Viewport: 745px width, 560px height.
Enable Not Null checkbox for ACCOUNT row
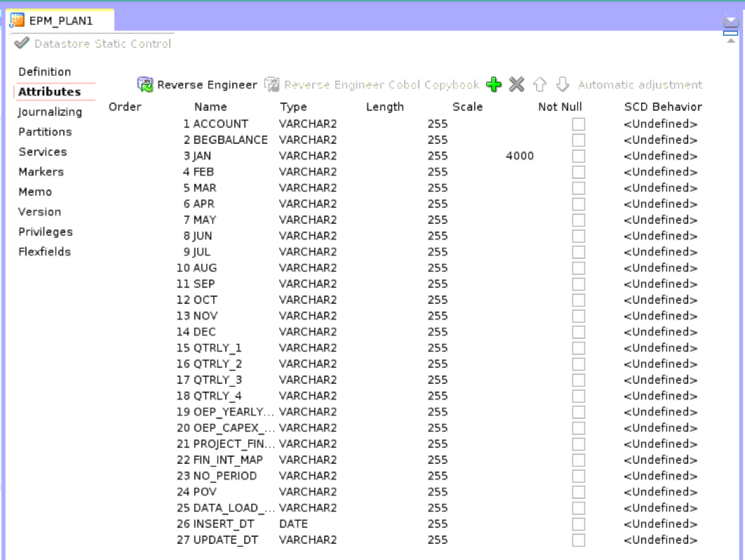pos(578,124)
